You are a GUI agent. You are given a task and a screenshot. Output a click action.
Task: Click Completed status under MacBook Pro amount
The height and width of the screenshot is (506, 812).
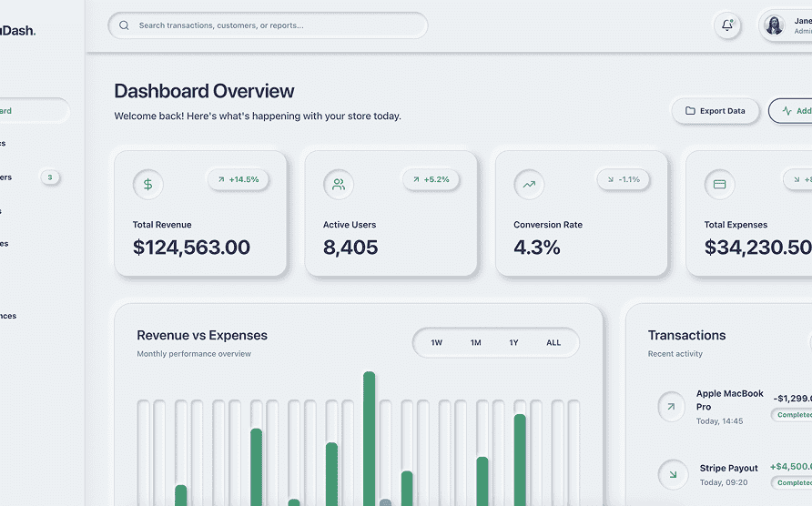pos(792,415)
